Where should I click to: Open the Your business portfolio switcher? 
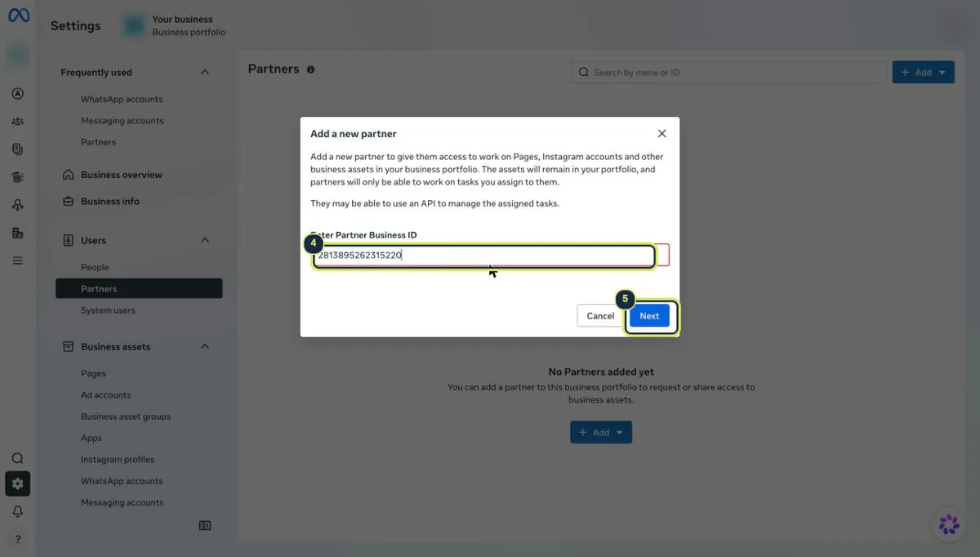click(x=175, y=25)
